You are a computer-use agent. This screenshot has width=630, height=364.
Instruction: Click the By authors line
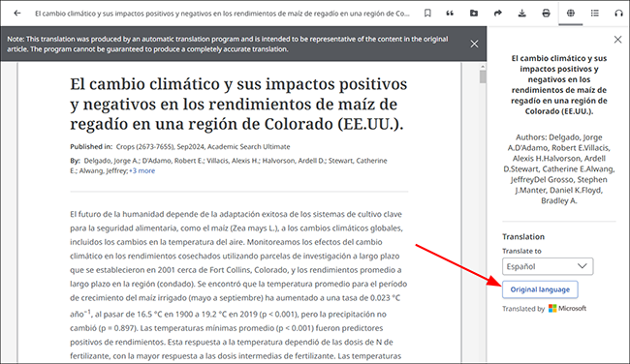(x=229, y=166)
